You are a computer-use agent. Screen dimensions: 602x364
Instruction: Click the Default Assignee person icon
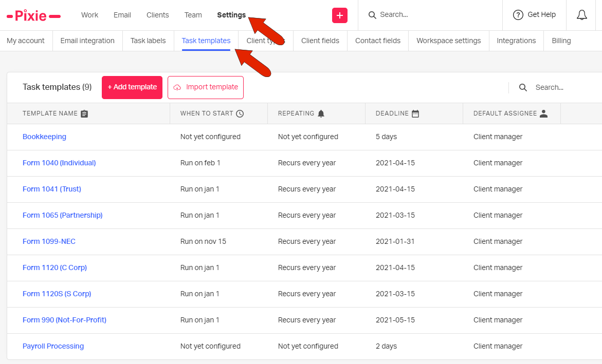tap(543, 113)
